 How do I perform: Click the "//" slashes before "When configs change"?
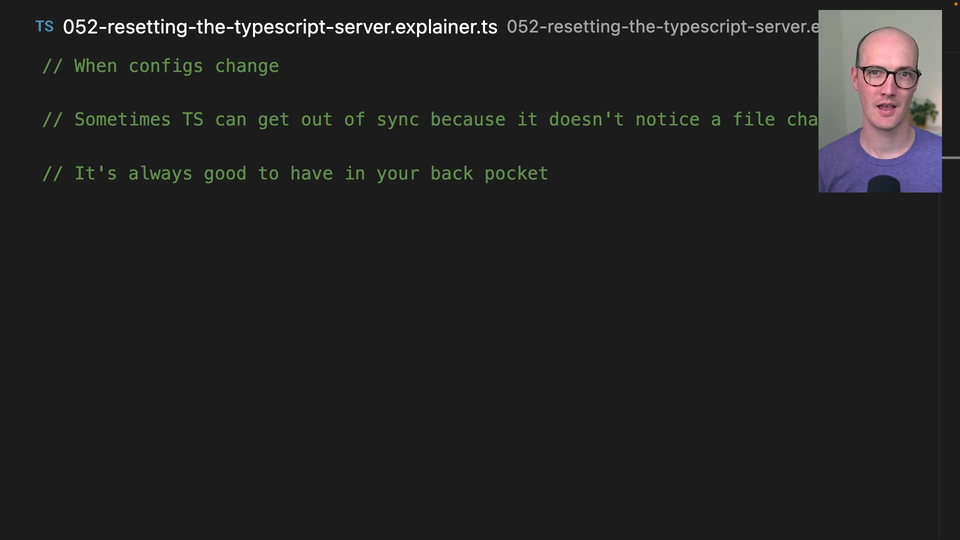53,66
